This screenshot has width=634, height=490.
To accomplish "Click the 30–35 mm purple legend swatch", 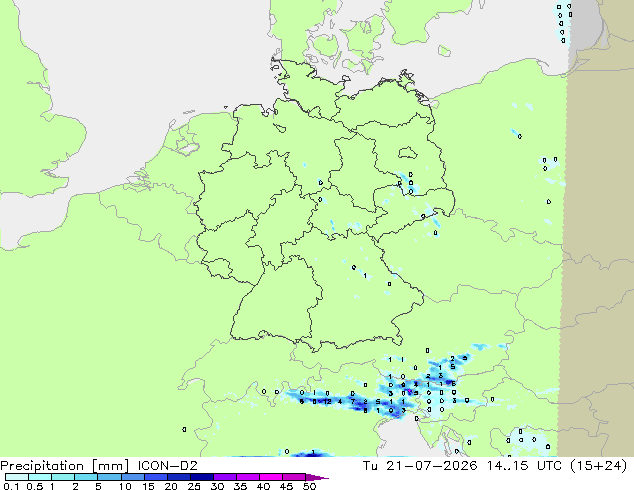I will (x=224, y=477).
